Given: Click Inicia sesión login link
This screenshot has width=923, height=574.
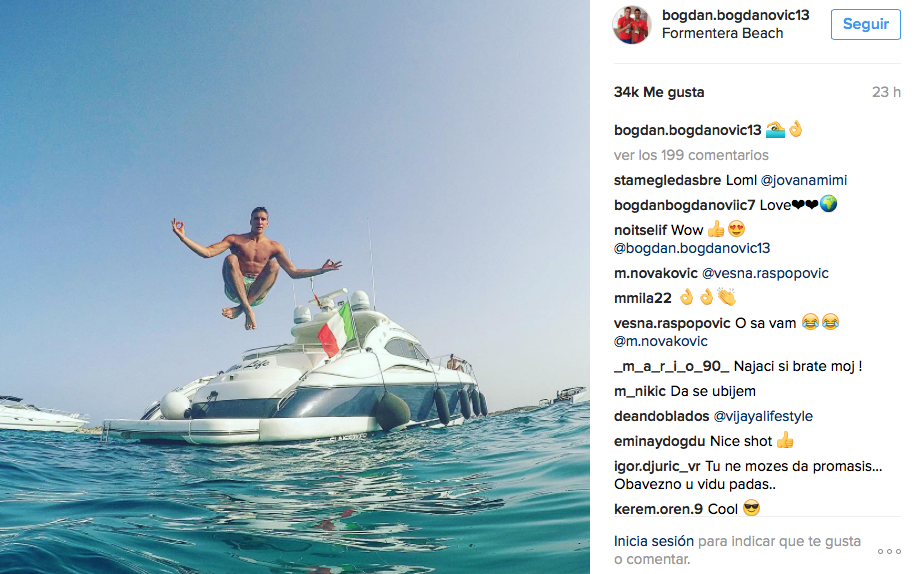Looking at the screenshot, I should point(653,541).
